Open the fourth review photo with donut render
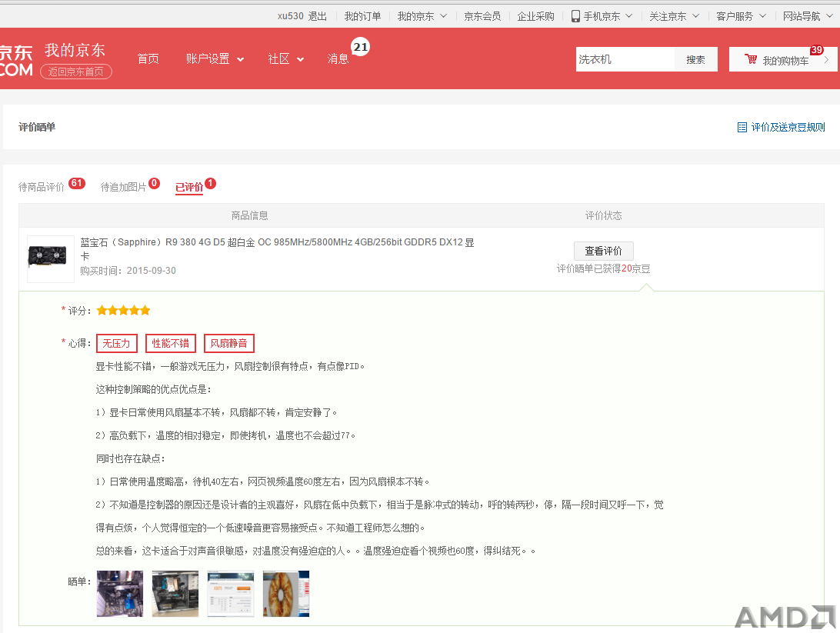840x633 pixels. (x=286, y=593)
